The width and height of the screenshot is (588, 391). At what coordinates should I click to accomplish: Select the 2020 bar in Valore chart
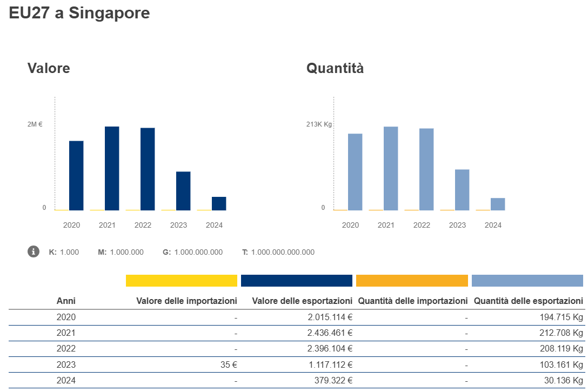coord(76,175)
